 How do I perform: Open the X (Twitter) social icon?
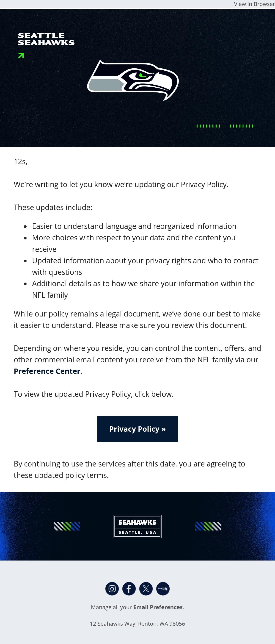click(x=146, y=589)
